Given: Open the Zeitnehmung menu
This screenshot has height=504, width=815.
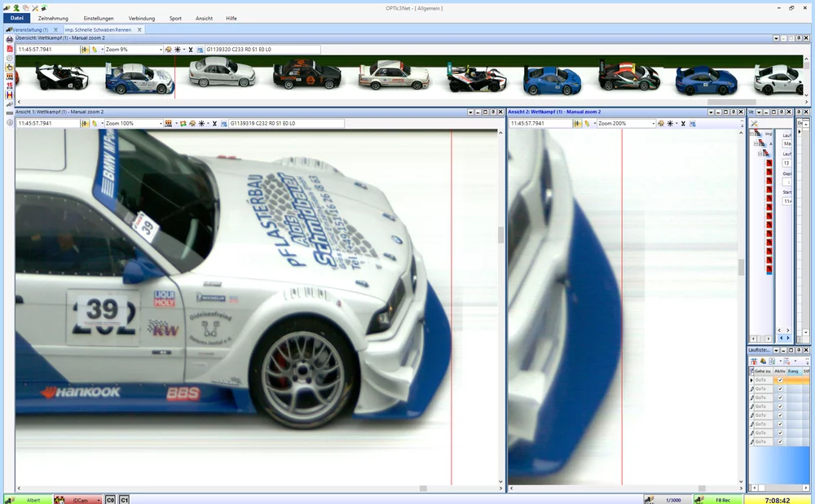Looking at the screenshot, I should point(53,18).
